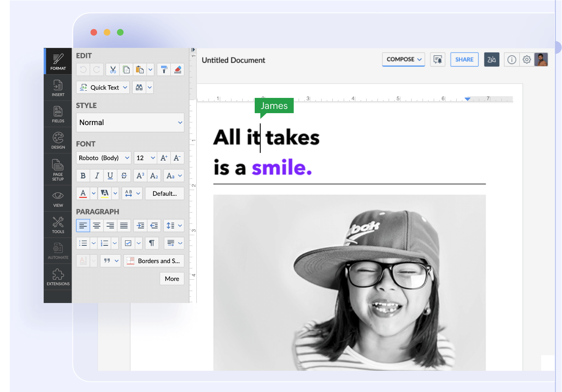Click the Decrease Indent icon
562x392 pixels.
click(154, 225)
